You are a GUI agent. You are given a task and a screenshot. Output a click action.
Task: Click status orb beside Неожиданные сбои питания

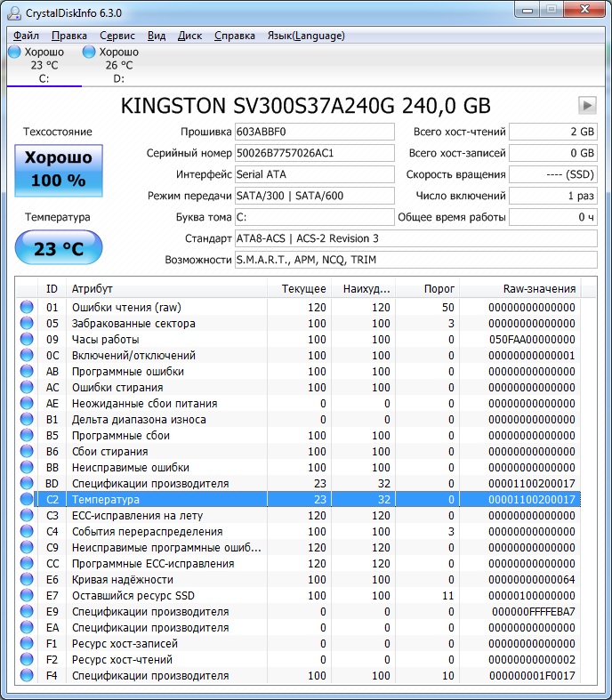coord(27,403)
